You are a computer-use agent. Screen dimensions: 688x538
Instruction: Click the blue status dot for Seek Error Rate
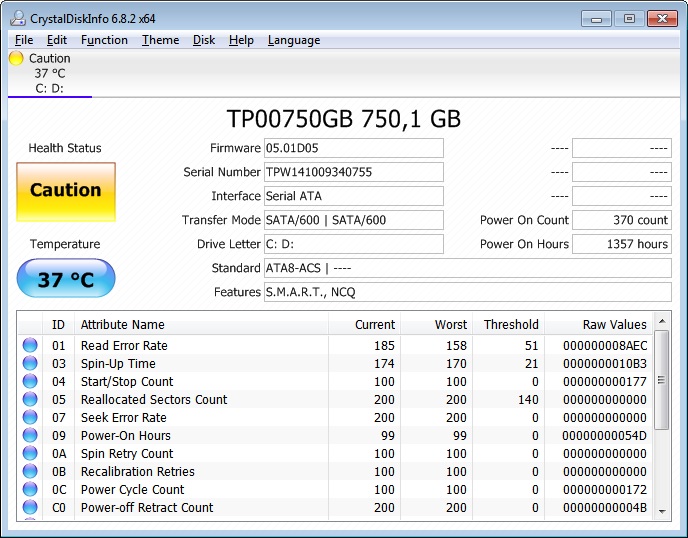pos(30,417)
